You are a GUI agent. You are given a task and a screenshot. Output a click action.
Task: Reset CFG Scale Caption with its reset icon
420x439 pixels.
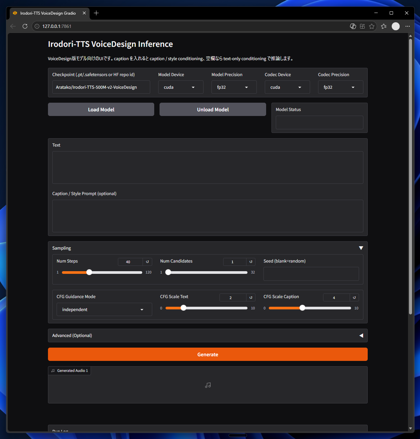pos(354,297)
